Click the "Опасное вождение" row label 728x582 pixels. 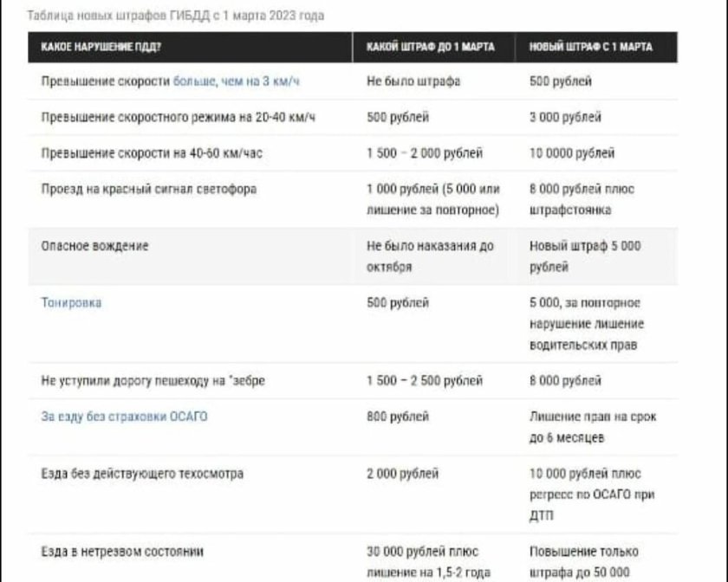(95, 246)
